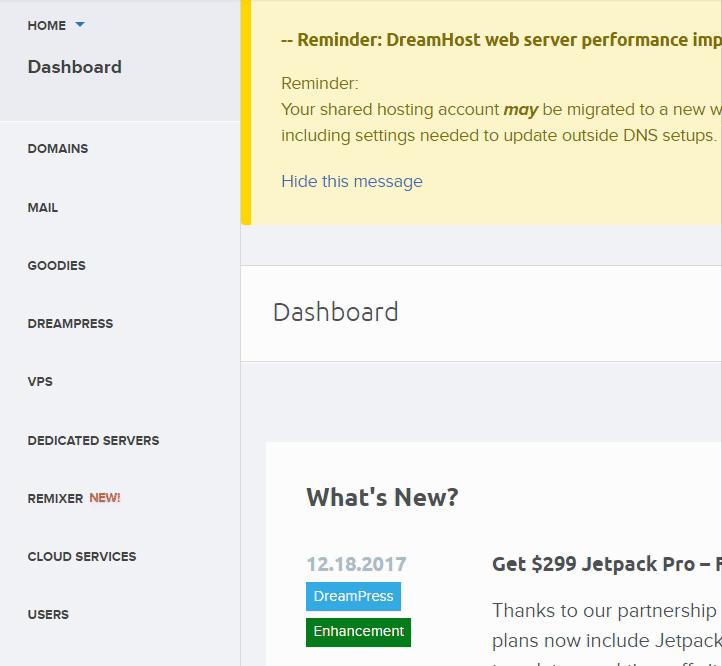Go to the USERS section
722x666 pixels.
[x=48, y=615]
